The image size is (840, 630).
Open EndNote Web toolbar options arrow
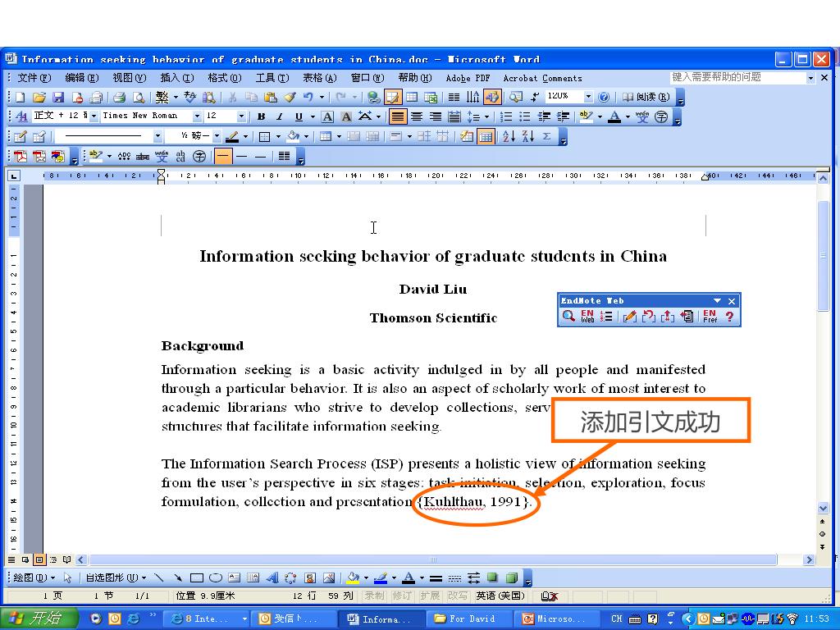(717, 300)
